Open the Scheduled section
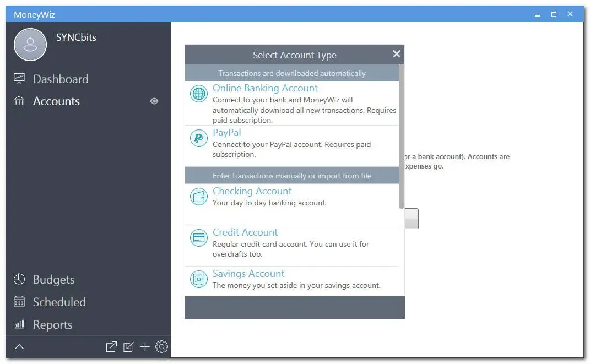This screenshot has height=364, width=590. pyautogui.click(x=59, y=302)
